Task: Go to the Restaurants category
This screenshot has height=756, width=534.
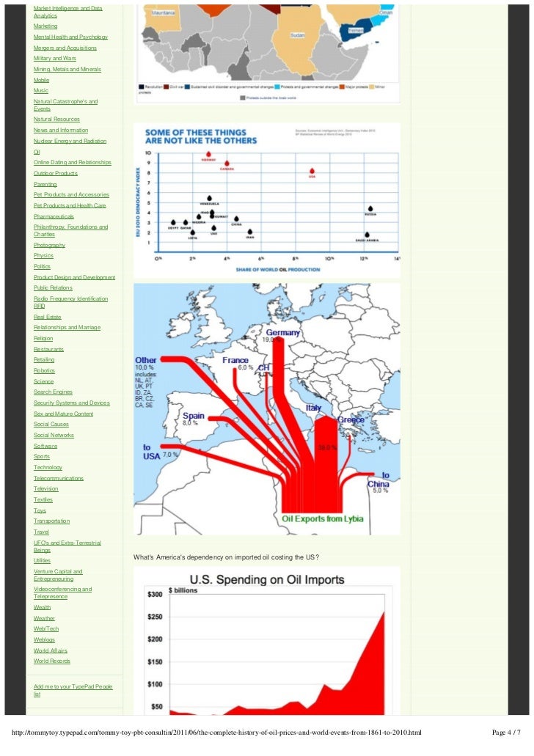Action: pyautogui.click(x=48, y=350)
